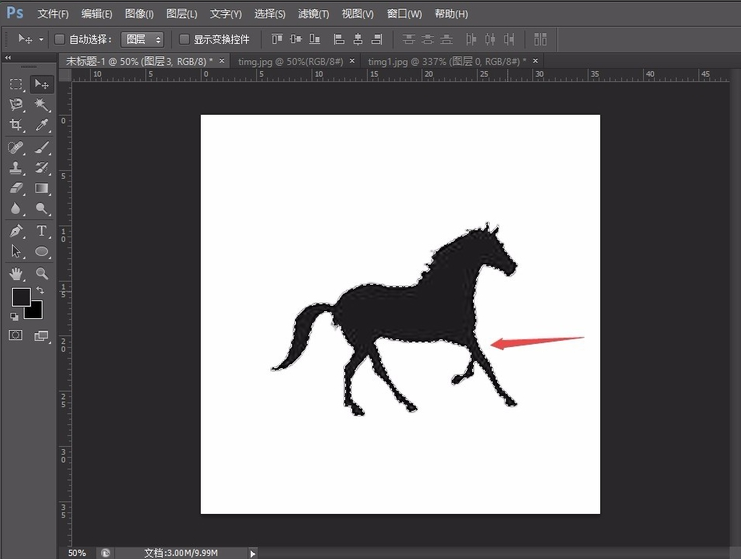Choose the Eyedropper tool
Image resolution: width=741 pixels, height=559 pixels.
pos(42,125)
